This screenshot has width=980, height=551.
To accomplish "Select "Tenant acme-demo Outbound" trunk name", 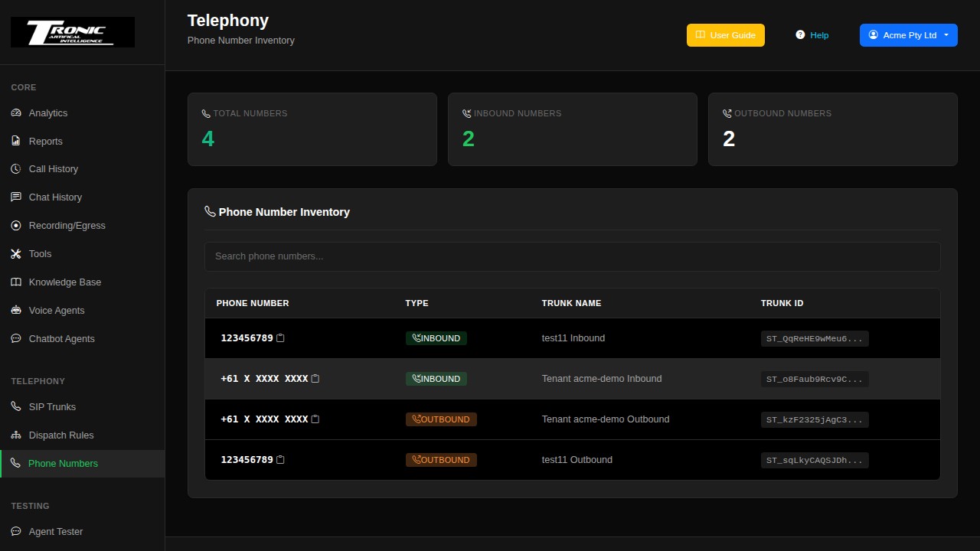I will (606, 419).
